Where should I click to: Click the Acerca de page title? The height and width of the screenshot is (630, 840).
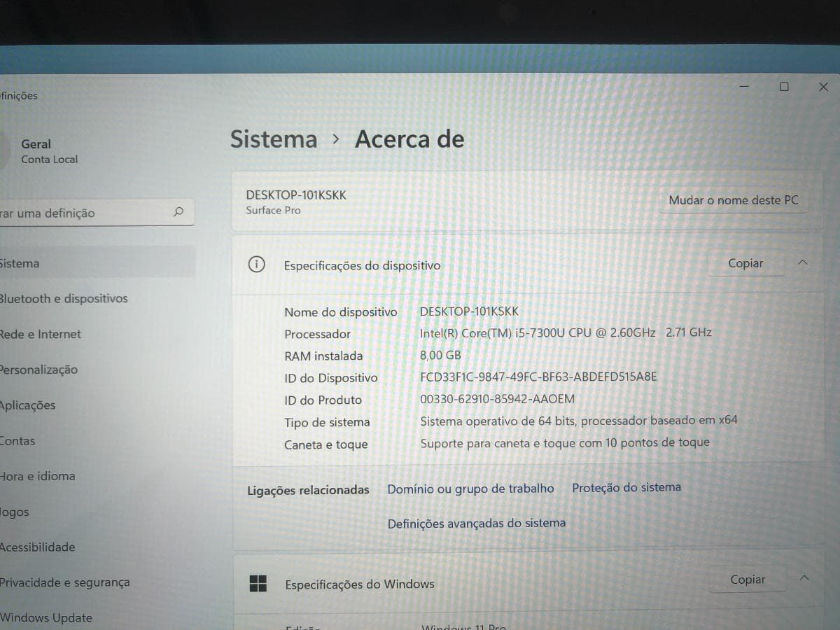click(x=409, y=139)
